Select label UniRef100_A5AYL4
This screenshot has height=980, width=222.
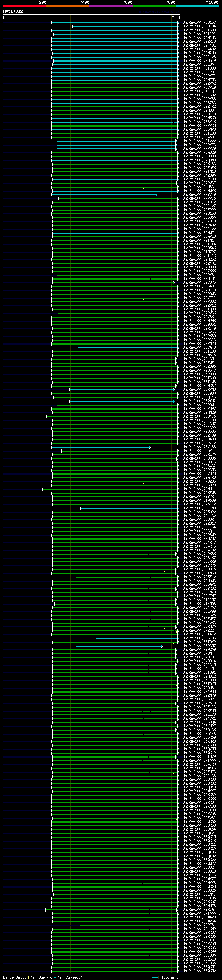click(199, 451)
